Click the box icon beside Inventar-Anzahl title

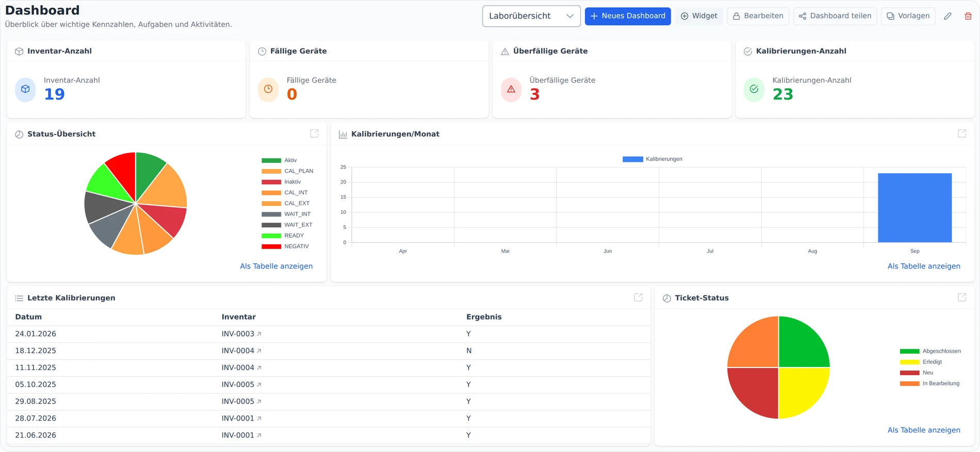pos(19,52)
